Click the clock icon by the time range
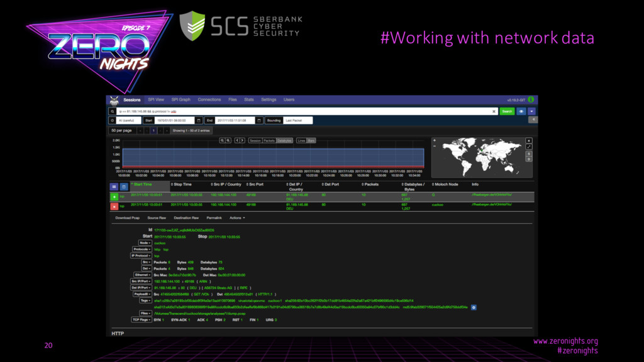 tap(112, 120)
